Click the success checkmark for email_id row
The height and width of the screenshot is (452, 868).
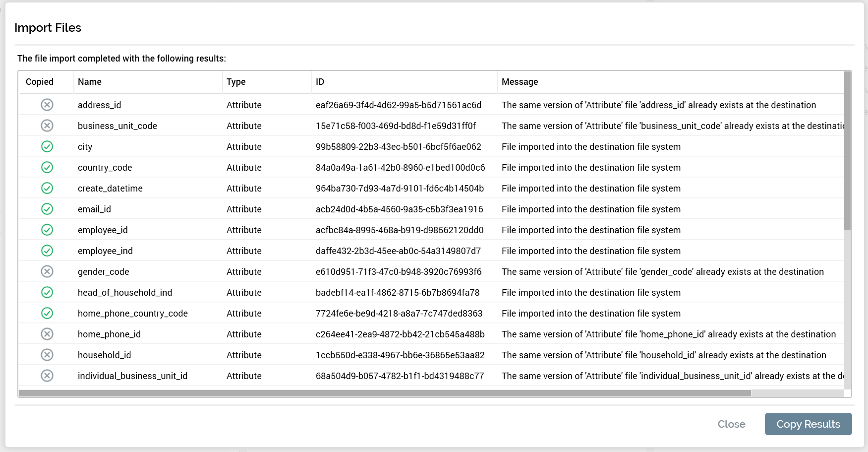[x=47, y=209]
